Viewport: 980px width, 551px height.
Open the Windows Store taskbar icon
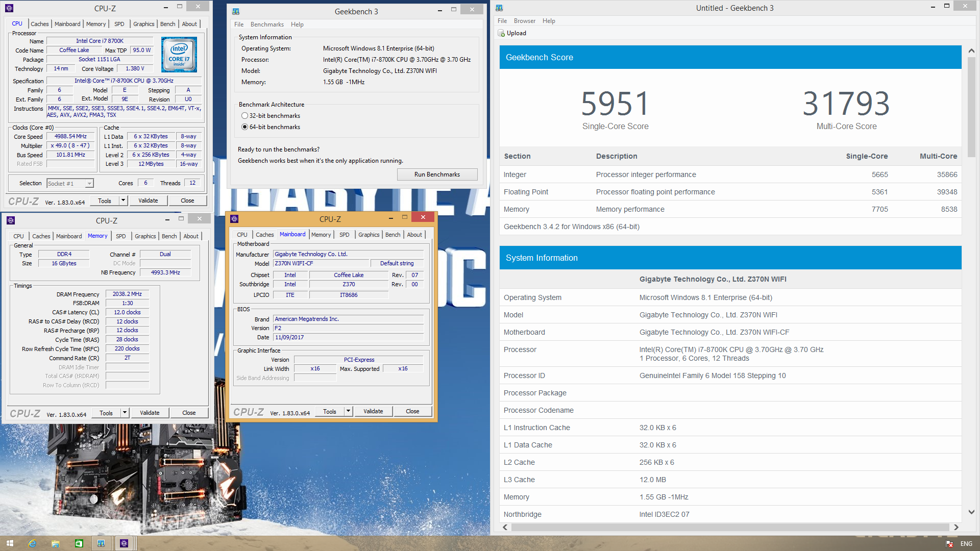click(x=79, y=543)
